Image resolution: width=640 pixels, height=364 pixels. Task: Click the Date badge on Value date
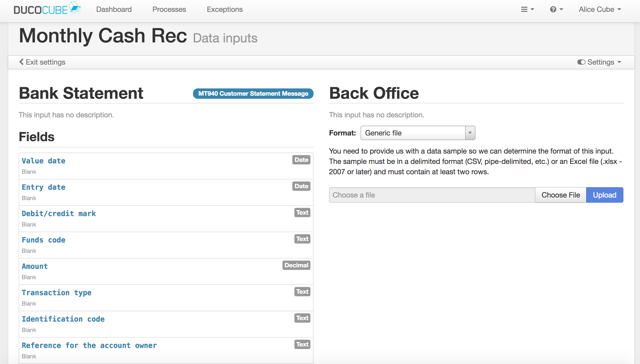tap(301, 160)
